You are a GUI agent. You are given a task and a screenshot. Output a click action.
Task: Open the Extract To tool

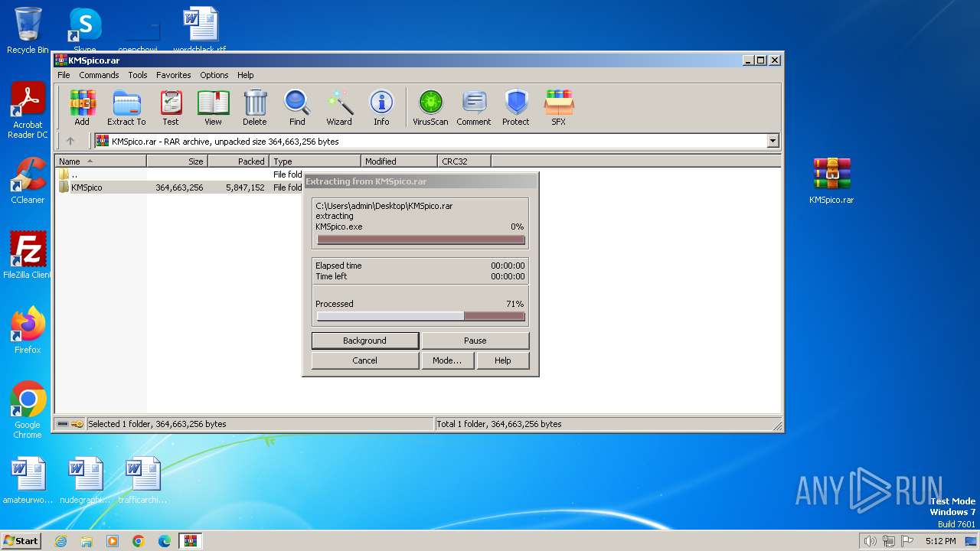coord(126,107)
